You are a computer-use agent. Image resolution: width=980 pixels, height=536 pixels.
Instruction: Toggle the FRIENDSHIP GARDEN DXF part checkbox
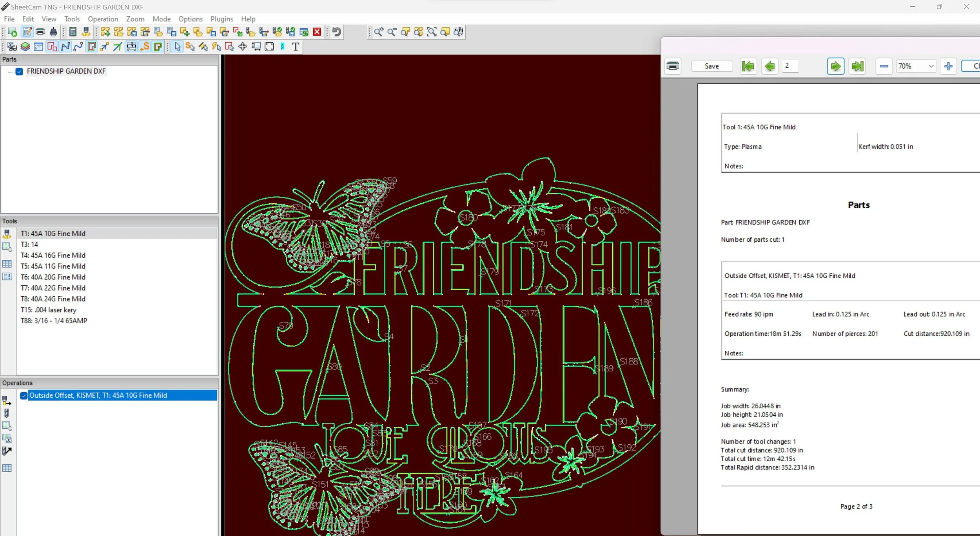tap(19, 71)
